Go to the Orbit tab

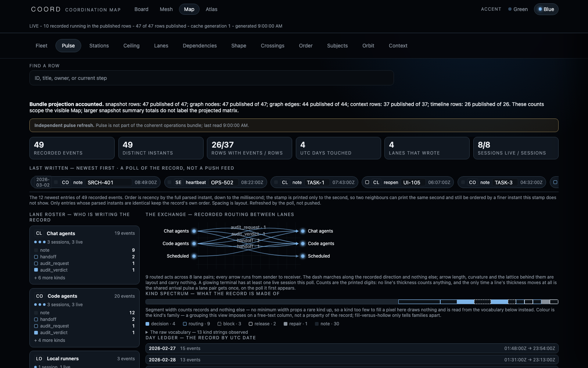click(368, 46)
